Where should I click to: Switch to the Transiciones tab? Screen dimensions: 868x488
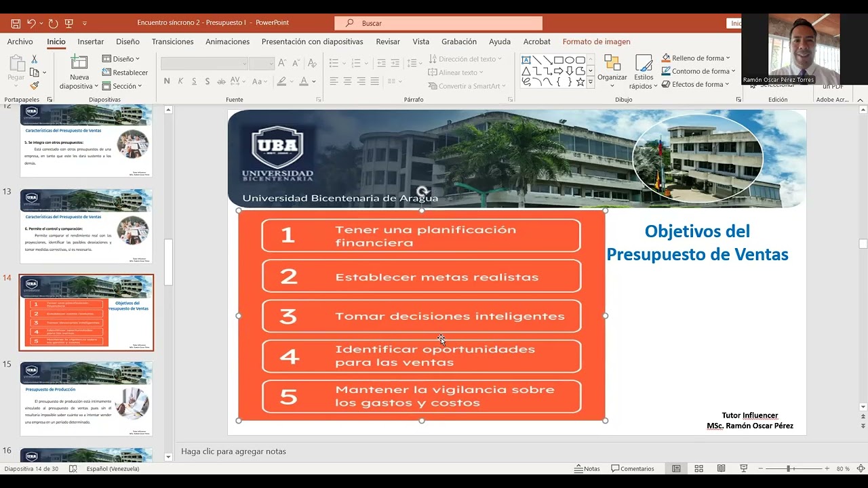coord(172,41)
